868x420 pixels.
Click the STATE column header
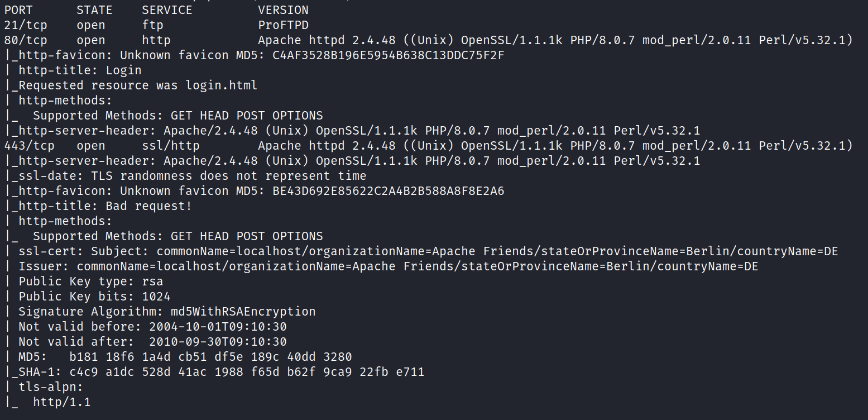(x=94, y=10)
